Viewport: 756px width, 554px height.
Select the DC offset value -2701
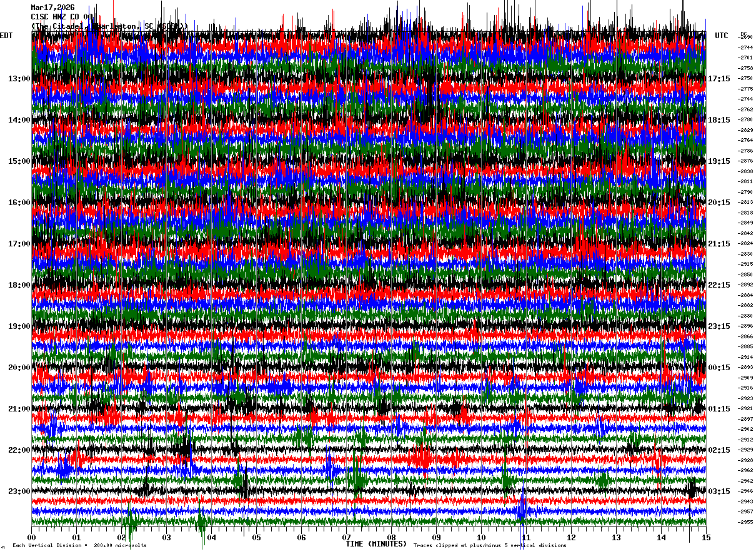tap(746, 58)
